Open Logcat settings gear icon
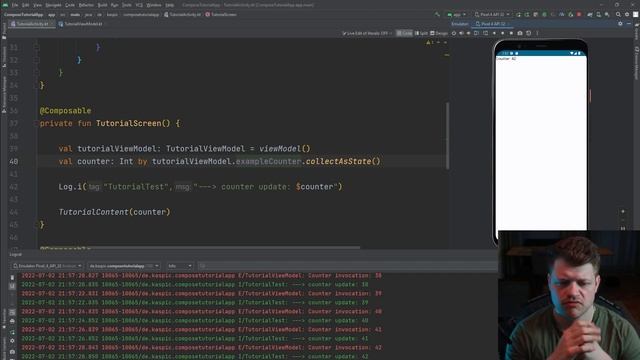The height and width of the screenshot is (360, 640). click(x=12, y=341)
